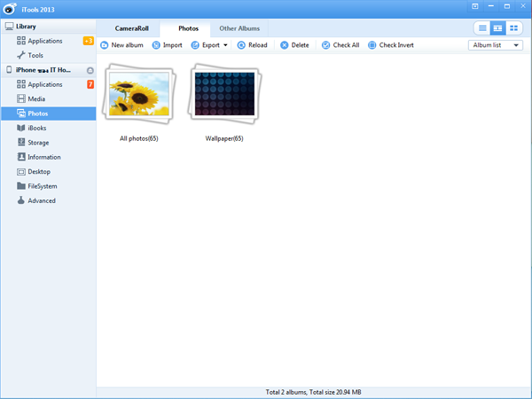Select FileSystem in the sidebar

[x=42, y=186]
